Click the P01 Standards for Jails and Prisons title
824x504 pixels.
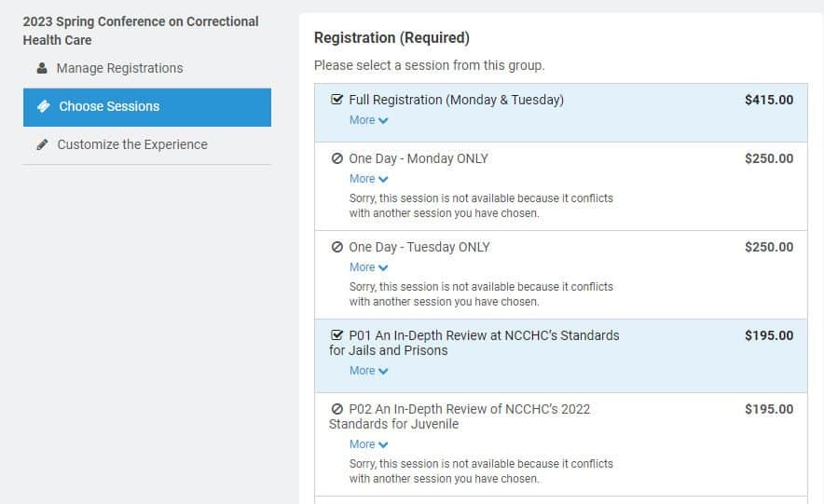[x=474, y=343]
